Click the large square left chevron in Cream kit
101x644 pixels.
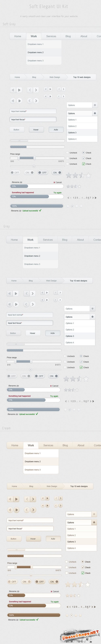[27, 499]
